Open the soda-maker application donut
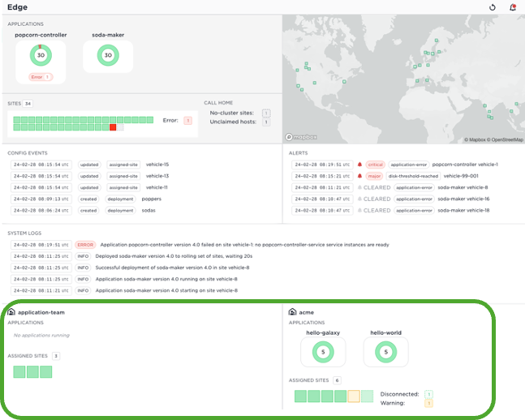 click(x=108, y=55)
